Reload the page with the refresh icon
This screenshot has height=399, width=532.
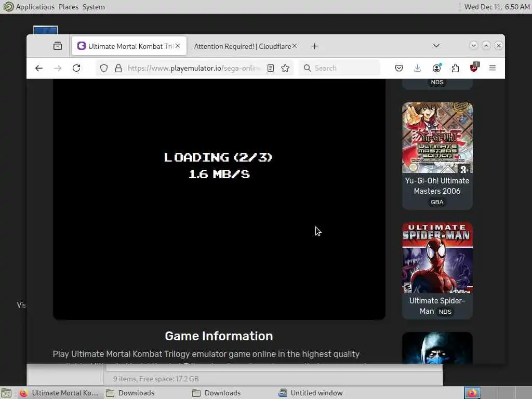coord(76,68)
